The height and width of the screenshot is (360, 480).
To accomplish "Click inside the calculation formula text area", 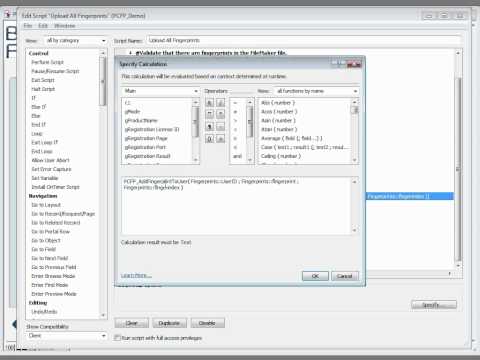I will pos(237,205).
